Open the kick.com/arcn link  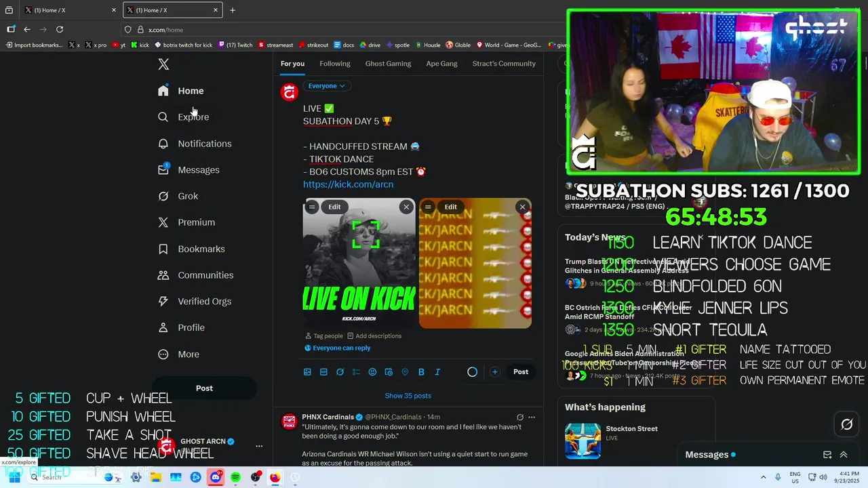(x=348, y=184)
